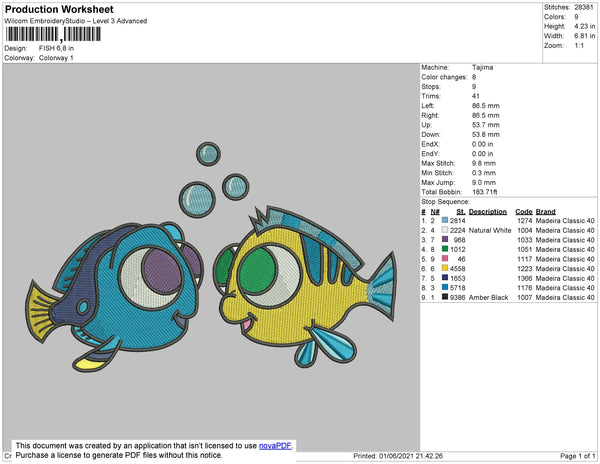
Task: Click the largest bubble in the design
Action: tap(197, 200)
